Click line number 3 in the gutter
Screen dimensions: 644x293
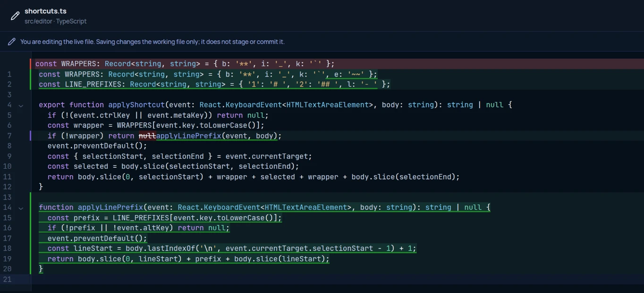(x=9, y=95)
